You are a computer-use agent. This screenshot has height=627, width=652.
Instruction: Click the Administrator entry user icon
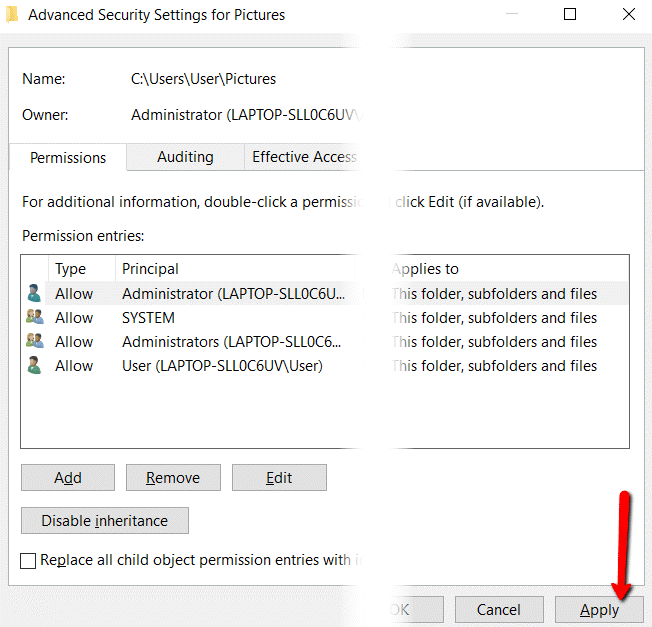coord(35,294)
